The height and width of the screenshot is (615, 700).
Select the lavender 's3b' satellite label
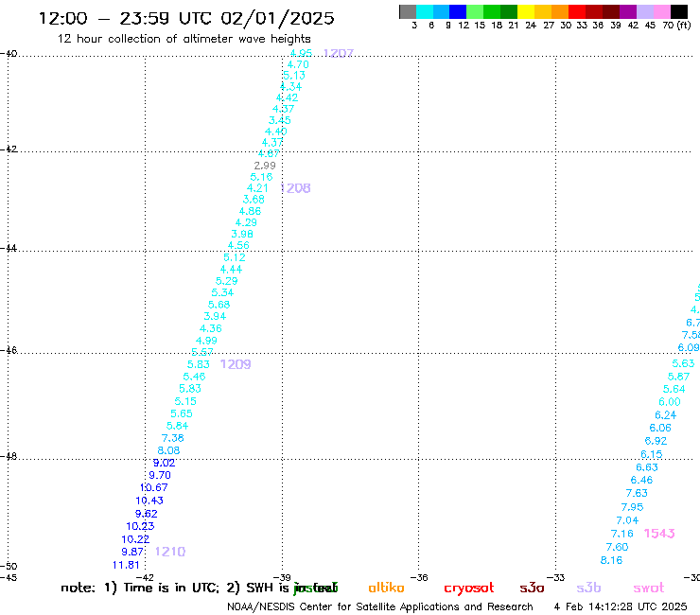(x=588, y=588)
